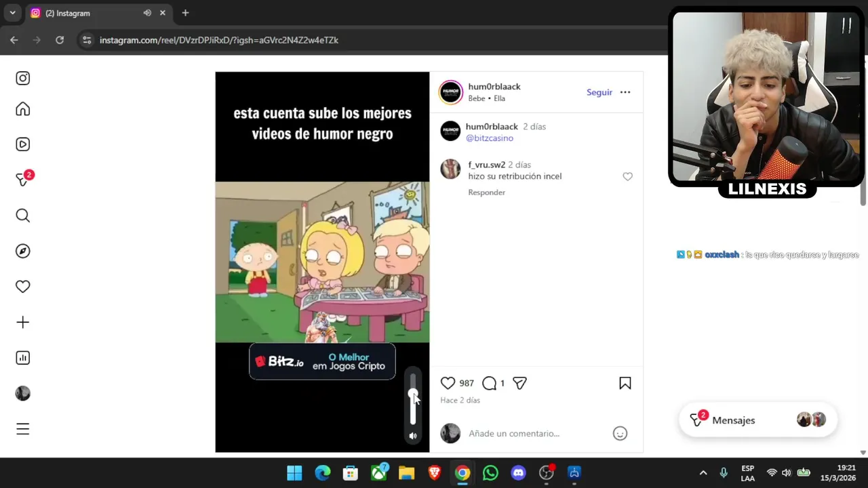Close the Instagram tab
This screenshot has height=488, width=868.
point(163,13)
